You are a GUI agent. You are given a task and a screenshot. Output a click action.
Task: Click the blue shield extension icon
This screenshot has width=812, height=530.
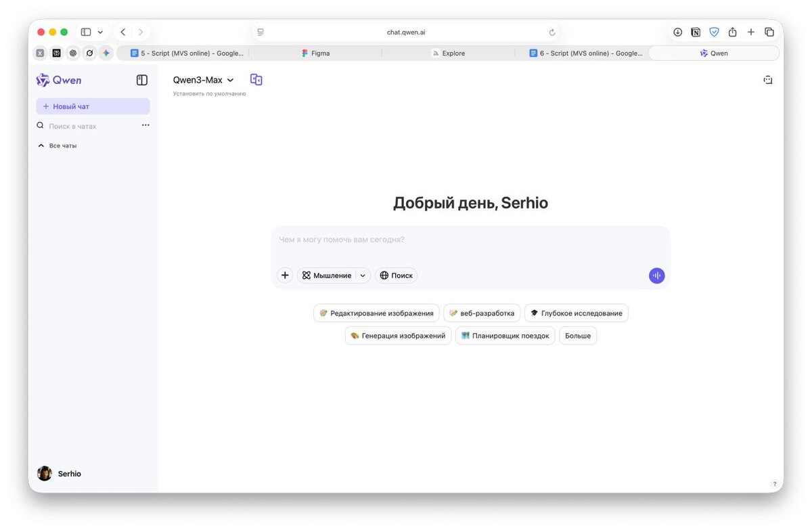(714, 32)
